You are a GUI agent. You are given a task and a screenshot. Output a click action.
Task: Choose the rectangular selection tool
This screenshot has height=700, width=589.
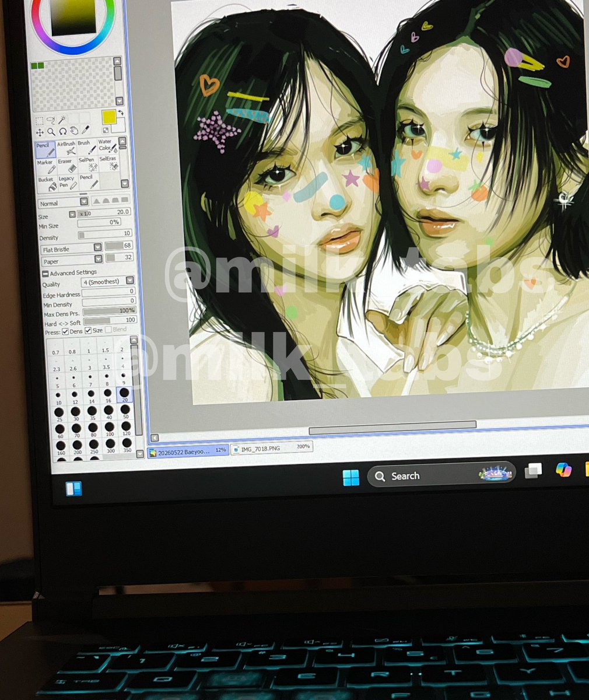coord(40,121)
